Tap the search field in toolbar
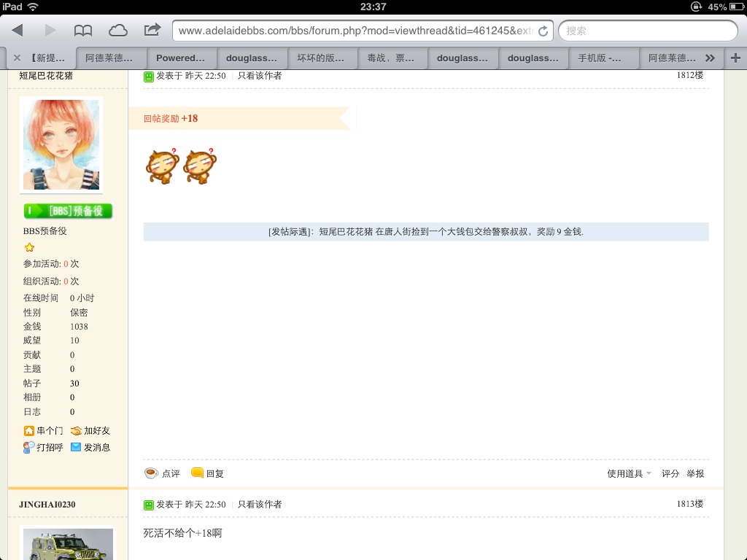The image size is (747, 560). tap(648, 31)
